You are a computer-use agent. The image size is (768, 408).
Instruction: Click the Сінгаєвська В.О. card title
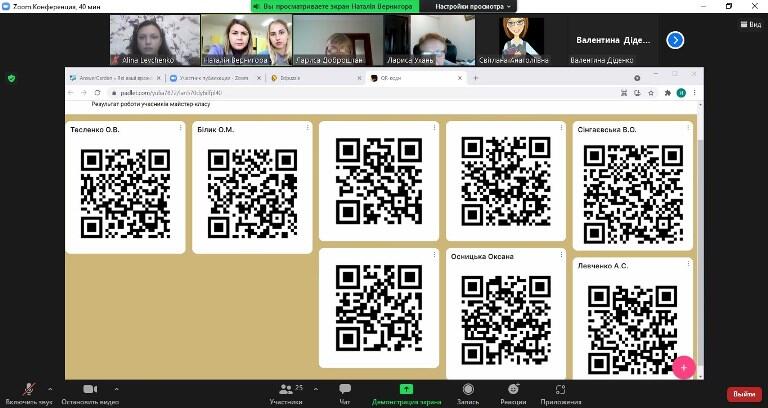(607, 130)
